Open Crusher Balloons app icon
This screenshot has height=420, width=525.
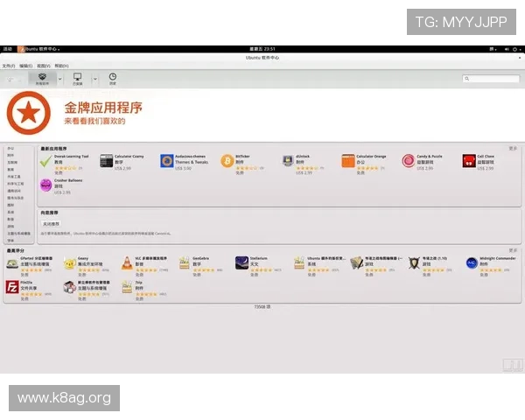(x=45, y=185)
